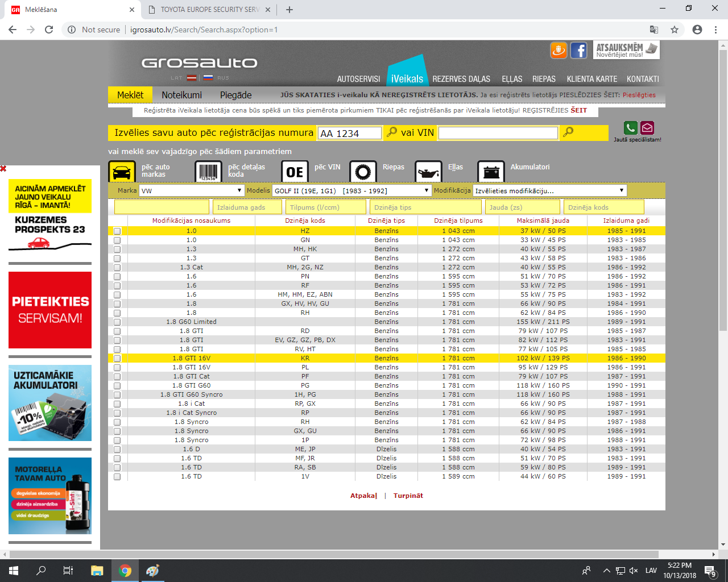Open File Explorer from taskbar
Viewport: 728px width, 582px height.
tap(97, 571)
